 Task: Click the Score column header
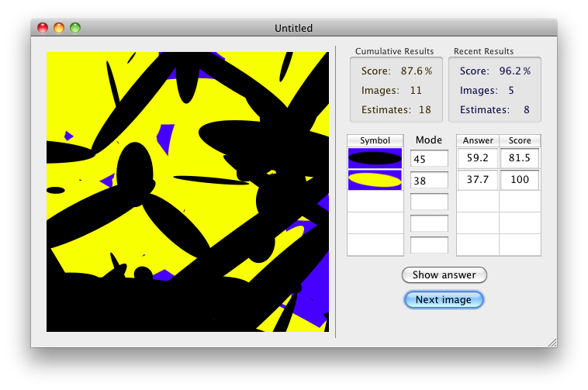coord(519,140)
